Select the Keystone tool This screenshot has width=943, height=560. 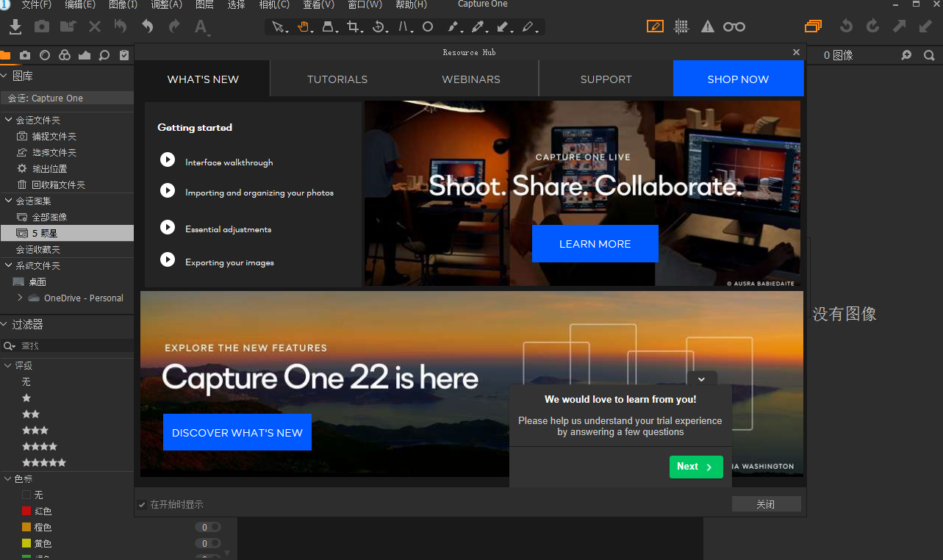point(404,27)
